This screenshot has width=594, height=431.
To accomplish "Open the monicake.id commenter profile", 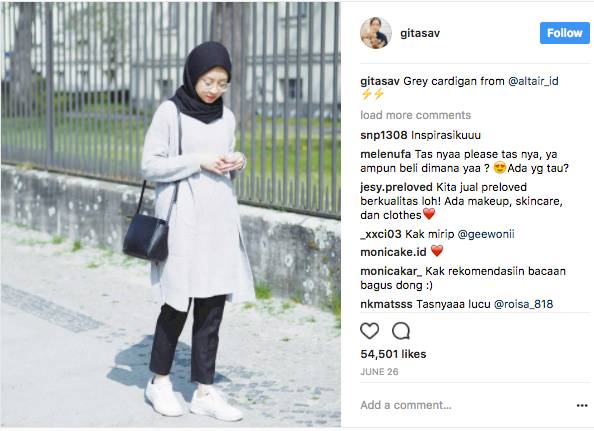I will click(x=393, y=252).
